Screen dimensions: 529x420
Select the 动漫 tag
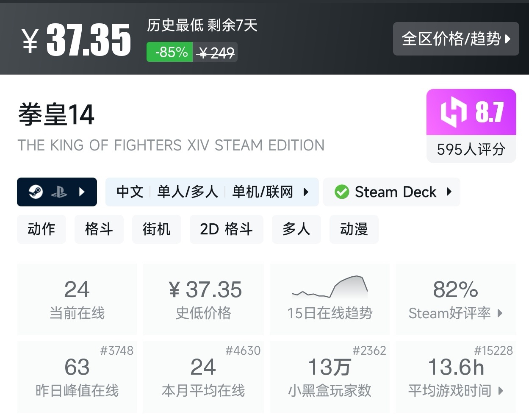tap(354, 229)
